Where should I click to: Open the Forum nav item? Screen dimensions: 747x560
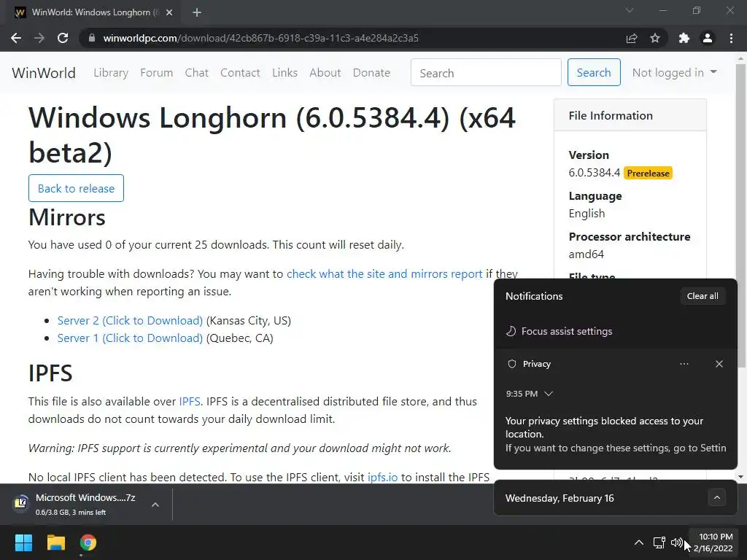pyautogui.click(x=156, y=73)
